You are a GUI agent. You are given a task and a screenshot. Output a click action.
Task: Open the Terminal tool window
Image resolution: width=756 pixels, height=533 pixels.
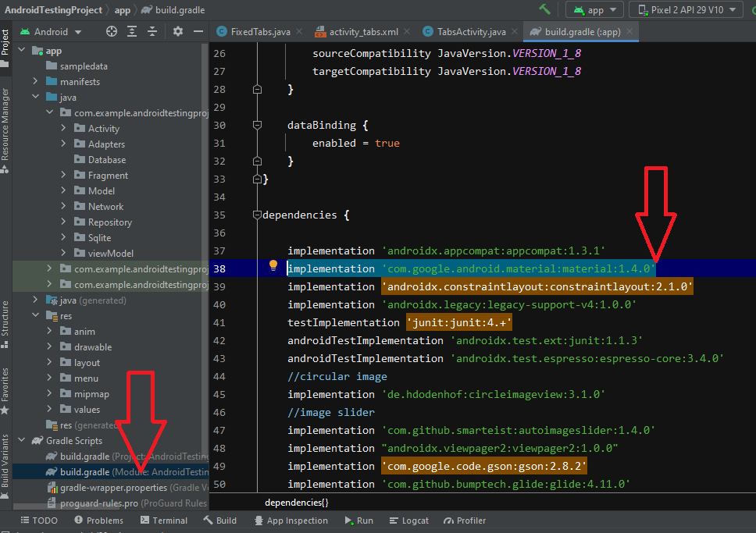(164, 521)
